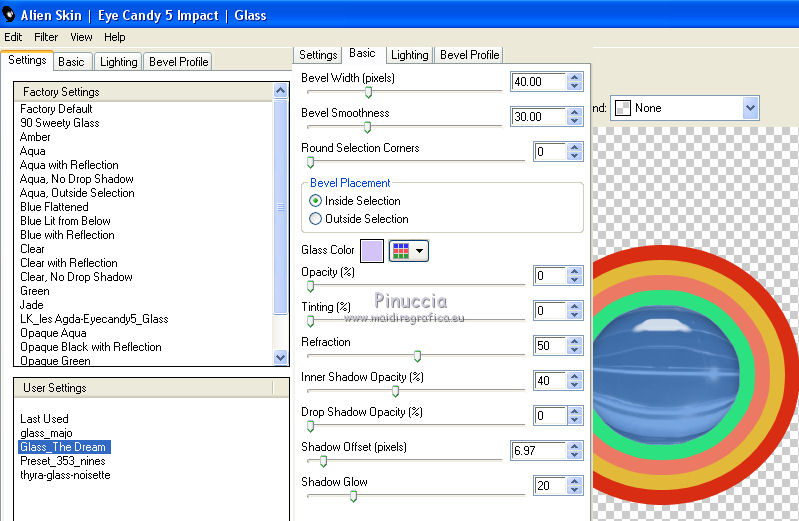Screen dimensions: 799x521
Task: Increase Bevel Width with up arrow
Action: coord(575,77)
